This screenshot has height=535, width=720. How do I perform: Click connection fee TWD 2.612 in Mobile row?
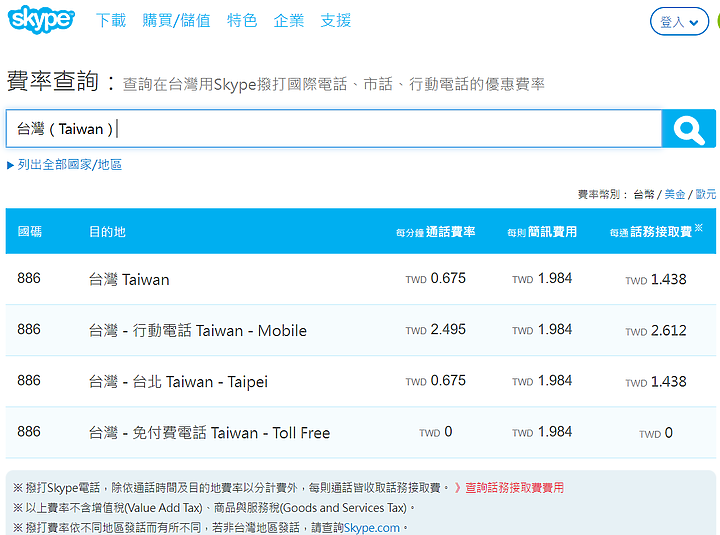[x=656, y=331]
